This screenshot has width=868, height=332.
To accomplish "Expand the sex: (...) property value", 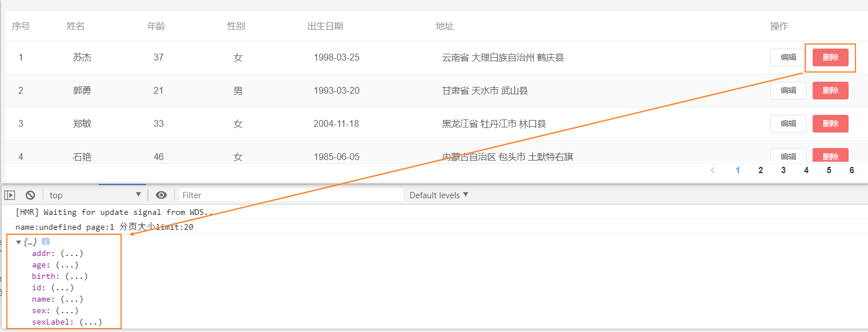I will tap(67, 310).
